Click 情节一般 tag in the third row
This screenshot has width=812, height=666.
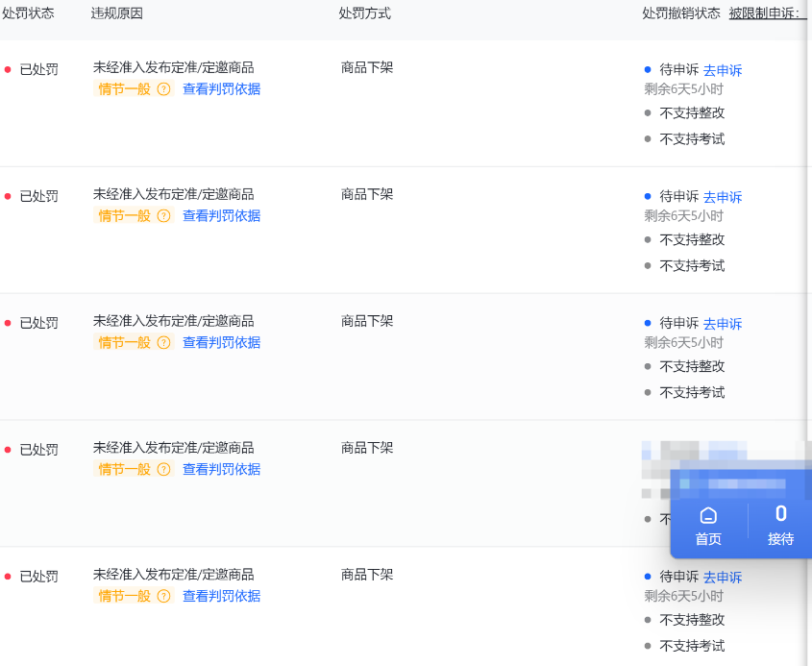tap(125, 343)
